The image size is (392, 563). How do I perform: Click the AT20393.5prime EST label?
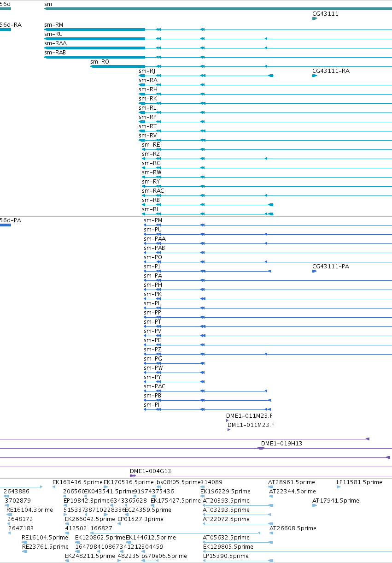point(226,501)
